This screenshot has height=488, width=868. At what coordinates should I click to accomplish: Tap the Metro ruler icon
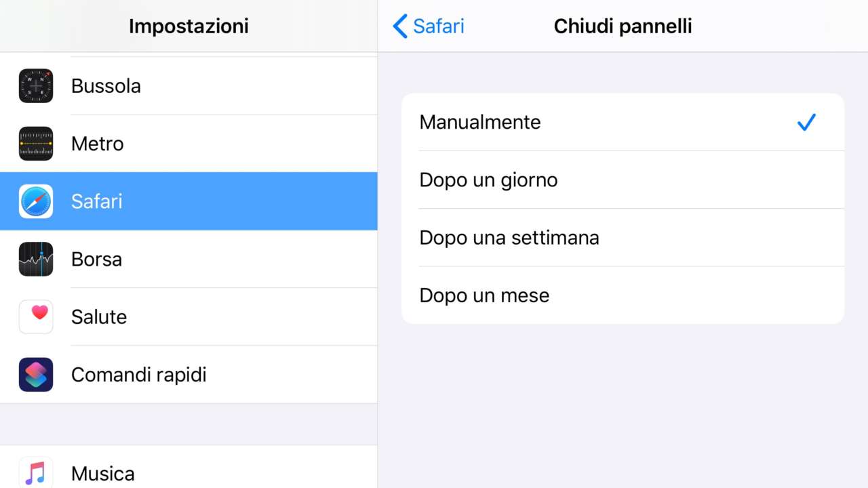[x=36, y=144]
